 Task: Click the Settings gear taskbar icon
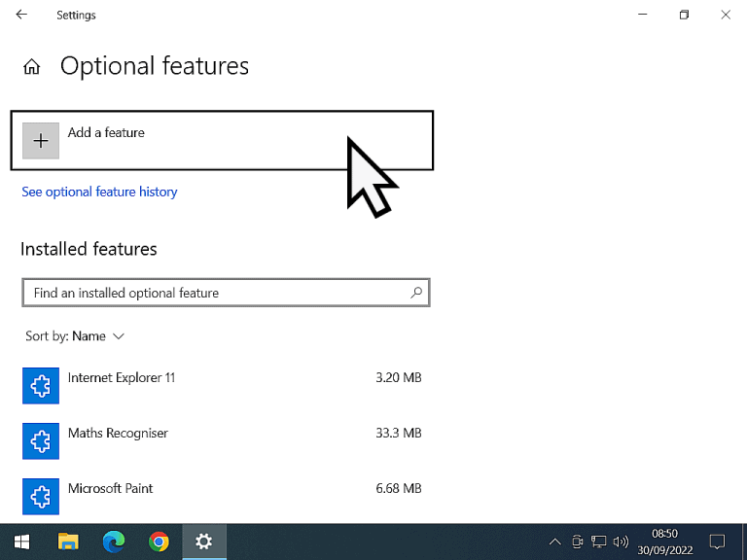point(204,542)
